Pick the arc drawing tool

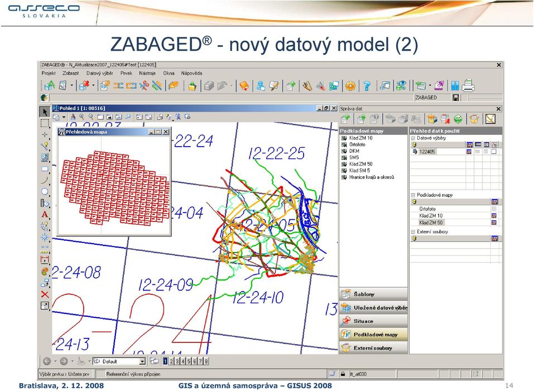pos(45,180)
